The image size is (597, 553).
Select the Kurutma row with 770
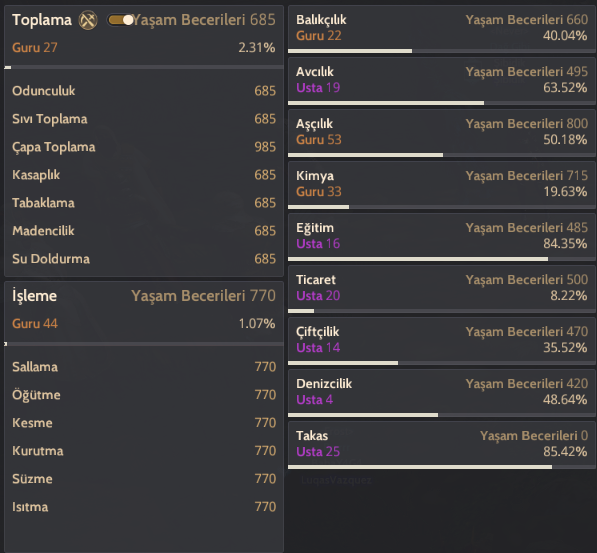point(144,451)
